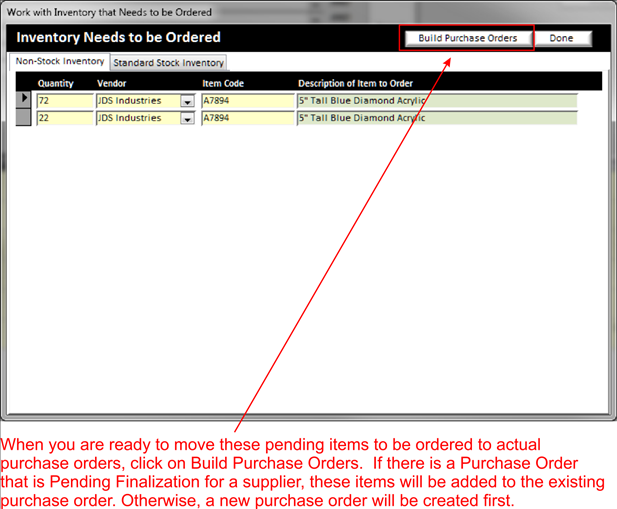Open vendor dropdown arrow in the 72 row
This screenshot has width=617, height=509.
coord(187,101)
